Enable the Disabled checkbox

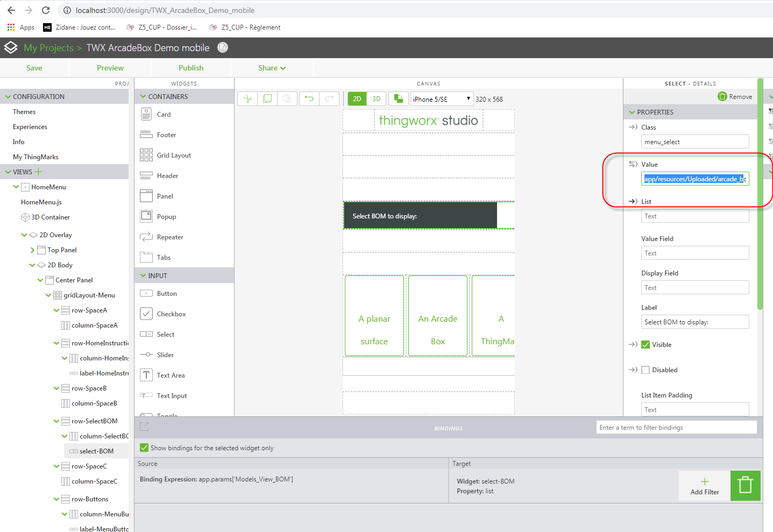(x=645, y=370)
